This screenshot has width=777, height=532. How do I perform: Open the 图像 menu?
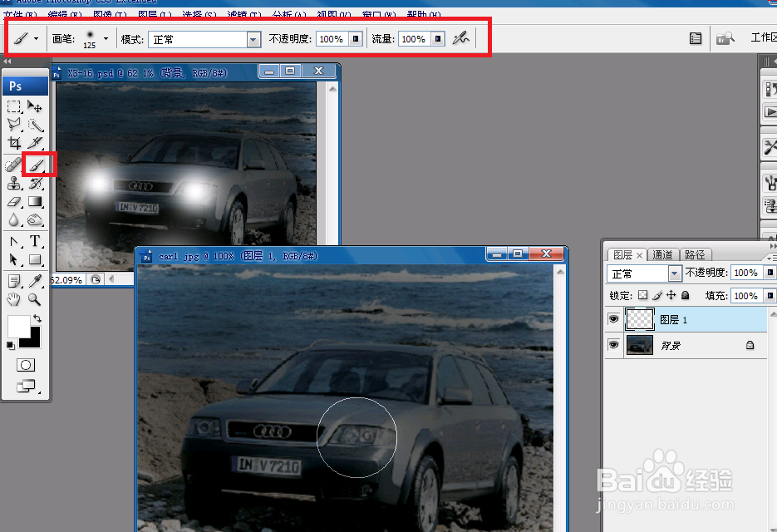pos(110,15)
